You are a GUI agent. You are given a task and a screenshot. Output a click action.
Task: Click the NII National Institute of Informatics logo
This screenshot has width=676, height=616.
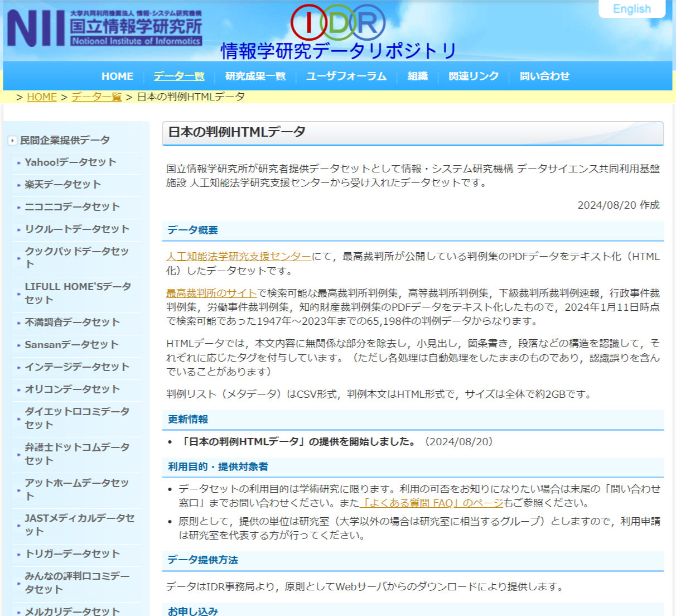pos(104,28)
